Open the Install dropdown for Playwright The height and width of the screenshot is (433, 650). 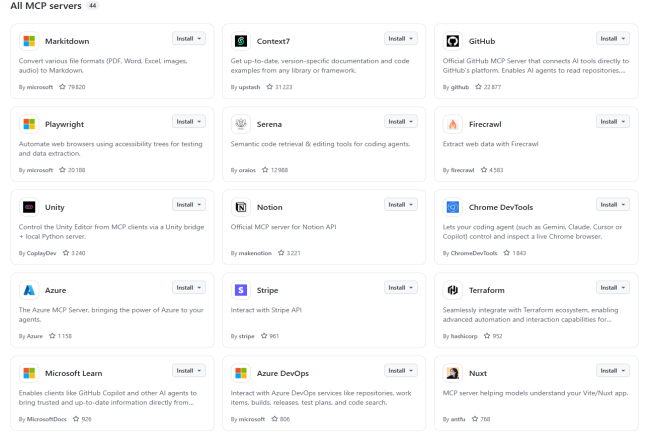pyautogui.click(x=189, y=122)
